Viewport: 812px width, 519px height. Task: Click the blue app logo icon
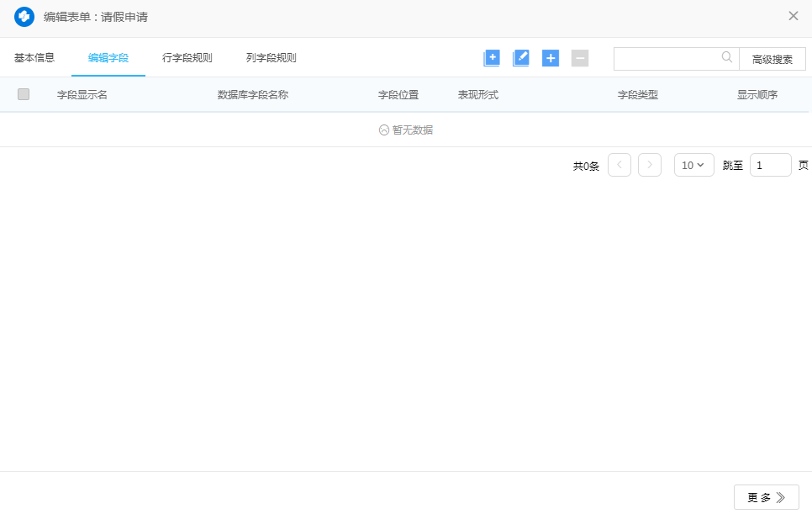(x=24, y=17)
